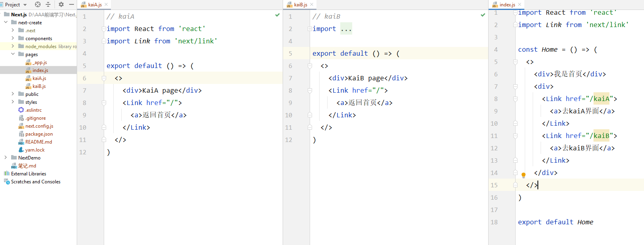Click folded ellipsis placeholder in kaiB.js import
The image size is (644, 245).
(346, 29)
